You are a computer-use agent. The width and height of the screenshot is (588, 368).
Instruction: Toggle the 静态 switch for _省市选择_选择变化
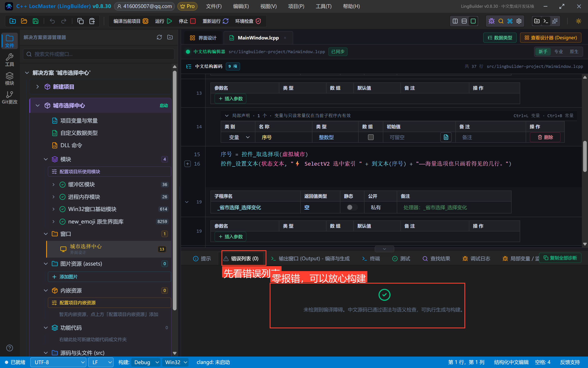(352, 207)
